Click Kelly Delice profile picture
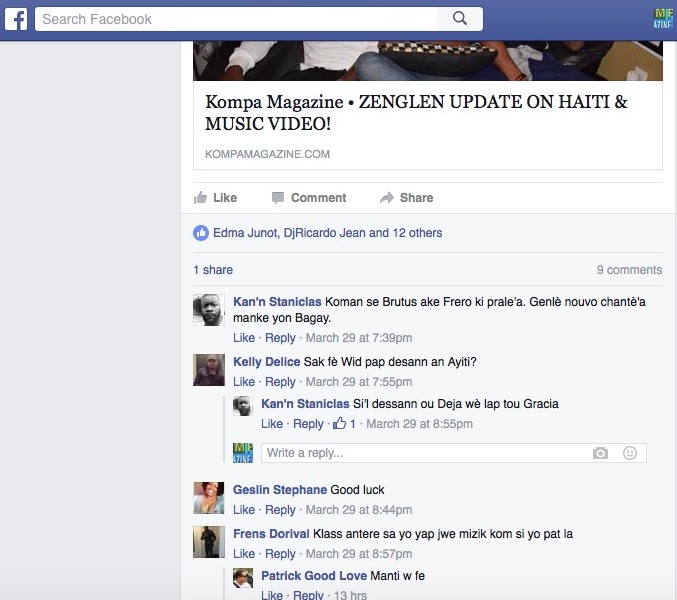 (209, 370)
